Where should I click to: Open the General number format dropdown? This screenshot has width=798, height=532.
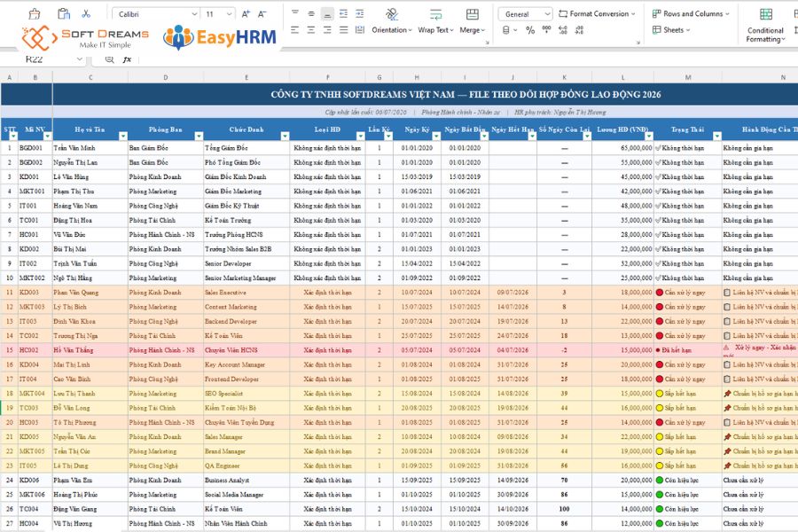coord(547,14)
